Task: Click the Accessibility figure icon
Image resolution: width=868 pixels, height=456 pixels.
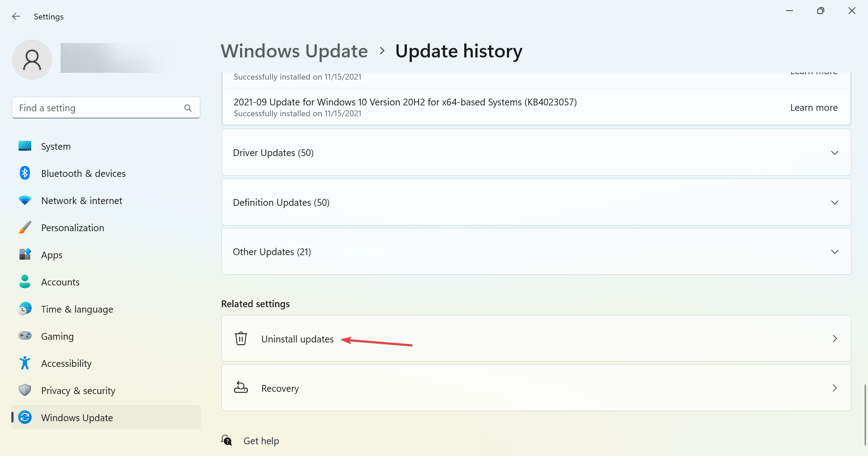Action: point(25,363)
